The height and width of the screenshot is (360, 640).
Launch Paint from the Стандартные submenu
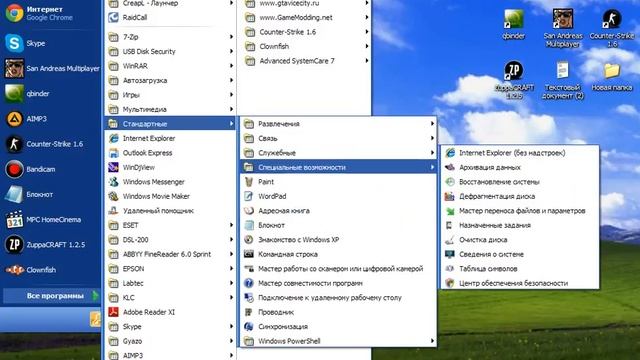(x=338, y=182)
